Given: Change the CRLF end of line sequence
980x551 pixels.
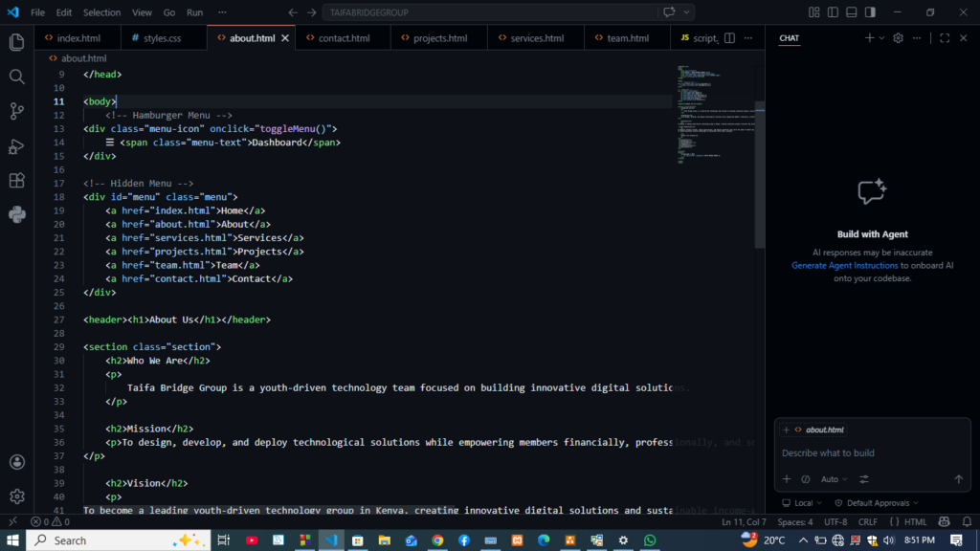Looking at the screenshot, I should point(867,521).
